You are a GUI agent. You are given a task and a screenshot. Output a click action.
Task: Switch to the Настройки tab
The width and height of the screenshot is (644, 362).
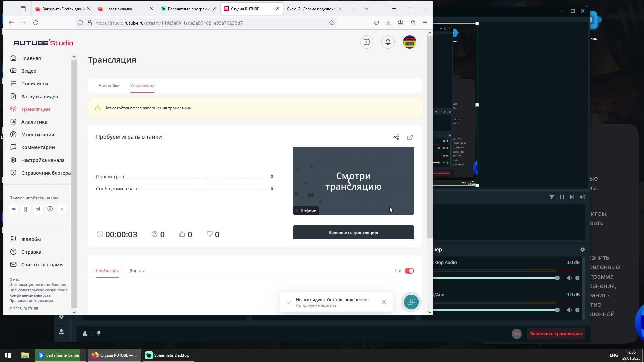[x=109, y=86]
